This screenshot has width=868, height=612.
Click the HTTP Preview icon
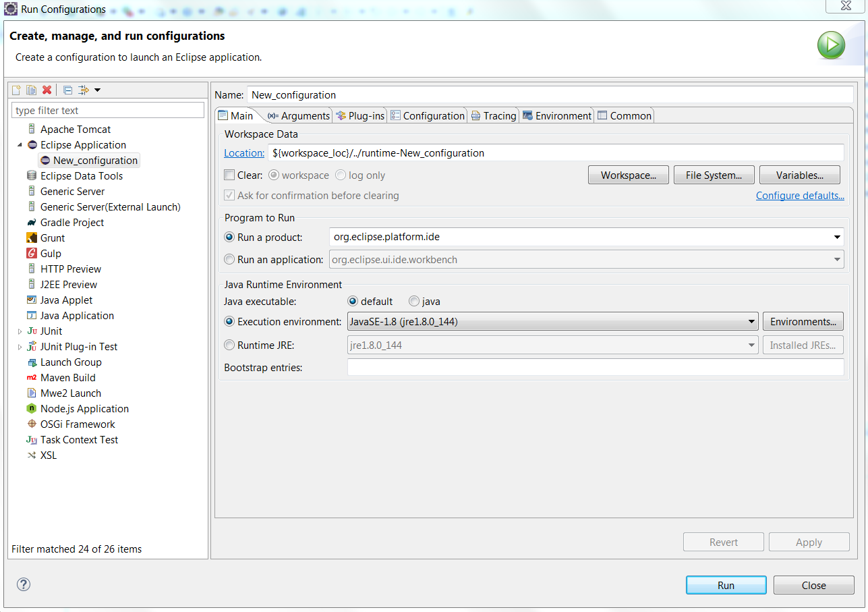click(x=32, y=269)
